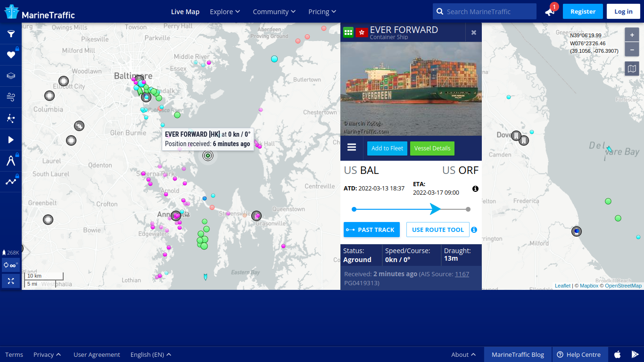Click the Log in button
The height and width of the screenshot is (362, 644).
[623, 11]
